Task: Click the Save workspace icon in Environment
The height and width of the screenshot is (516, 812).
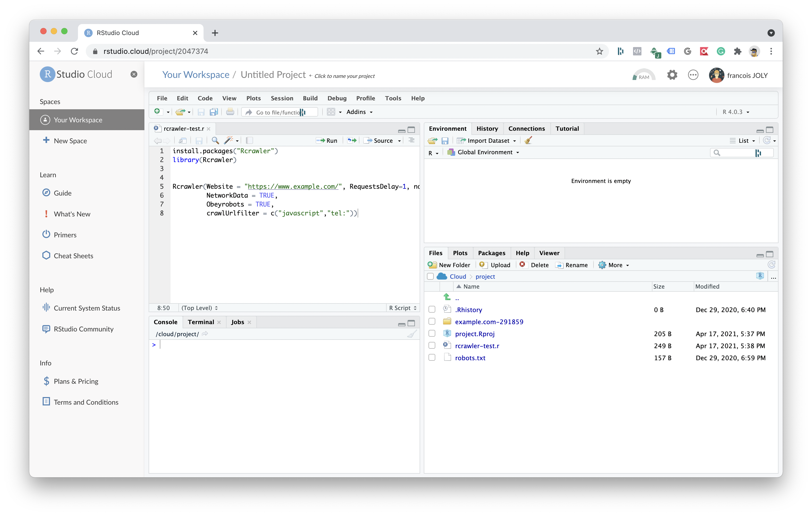Action: click(x=445, y=141)
